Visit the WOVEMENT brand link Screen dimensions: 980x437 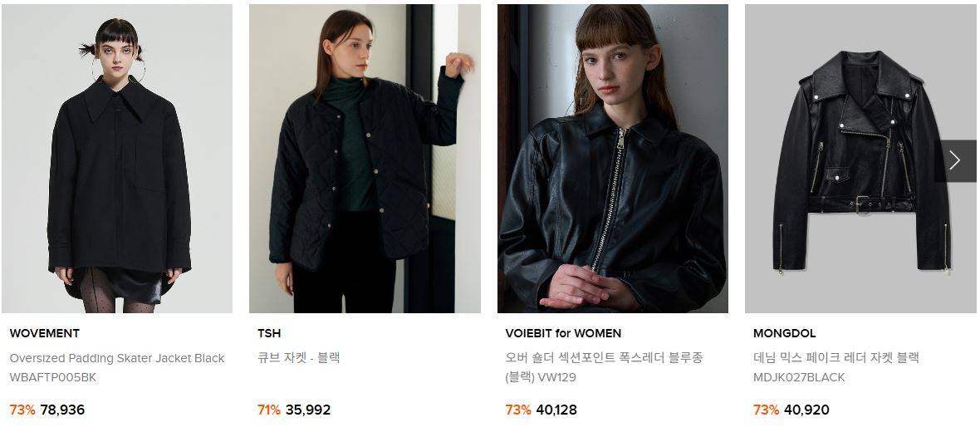(x=44, y=333)
